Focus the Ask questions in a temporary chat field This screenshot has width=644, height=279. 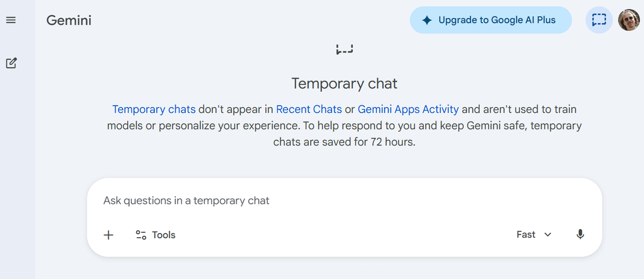click(344, 200)
